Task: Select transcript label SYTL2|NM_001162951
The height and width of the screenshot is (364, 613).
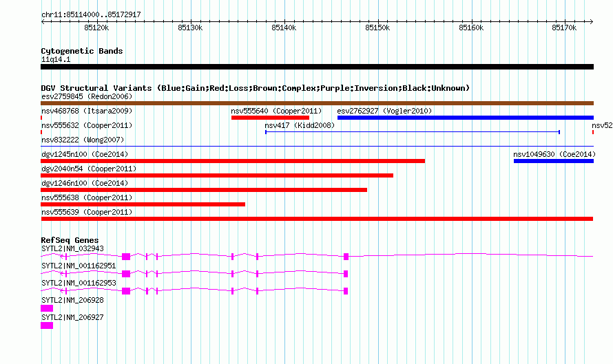Action: 79,266
